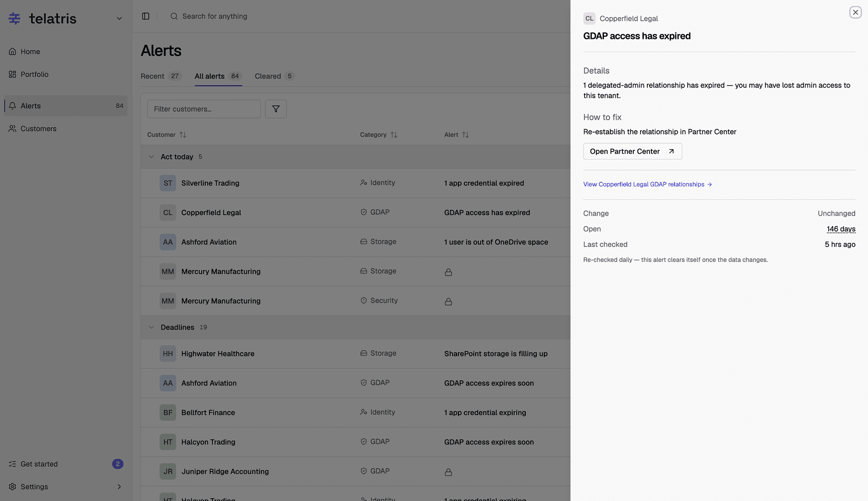Collapse the Act today group
Image resolution: width=868 pixels, height=501 pixels.
151,157
